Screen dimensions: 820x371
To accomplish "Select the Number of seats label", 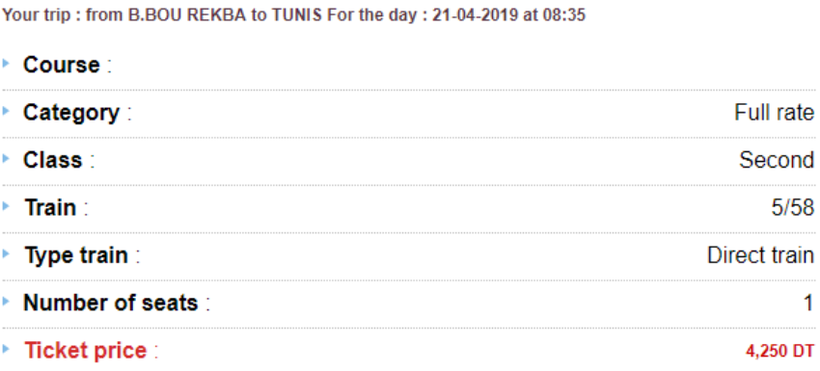I will 111,303.
